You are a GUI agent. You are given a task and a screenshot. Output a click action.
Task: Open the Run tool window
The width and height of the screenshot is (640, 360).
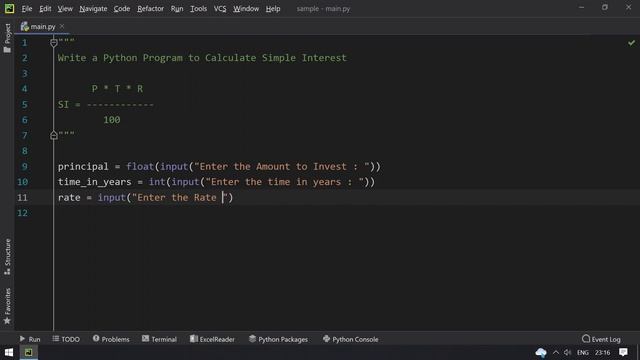tap(30, 339)
